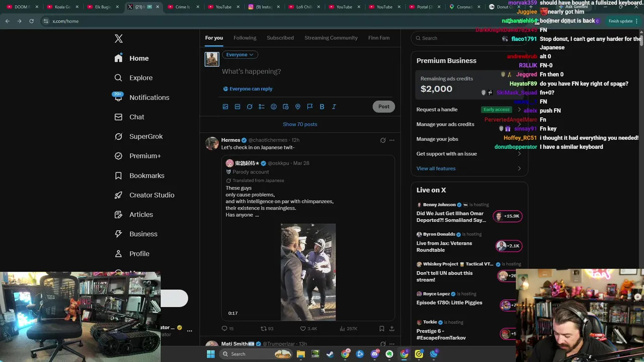Click Everyone can reply setting
Screen dimensions: 644x362
[x=248, y=89]
